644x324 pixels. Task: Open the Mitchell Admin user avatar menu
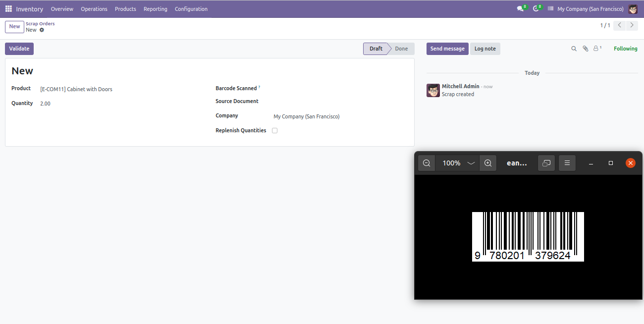tap(633, 9)
